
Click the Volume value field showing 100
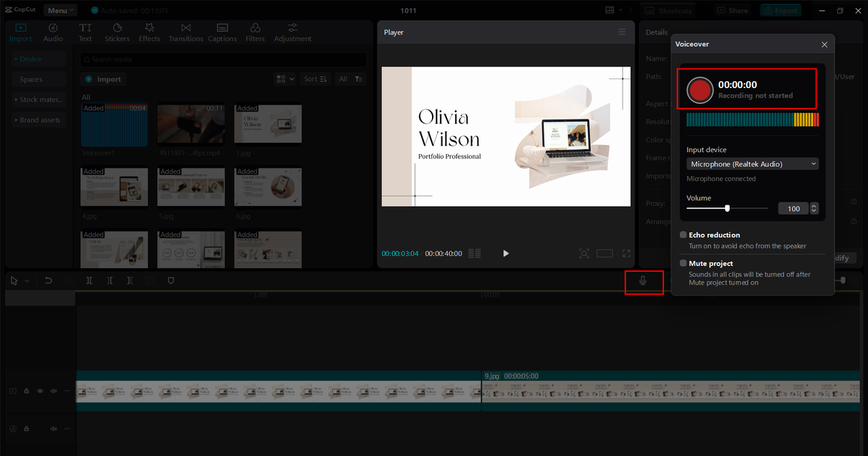793,209
